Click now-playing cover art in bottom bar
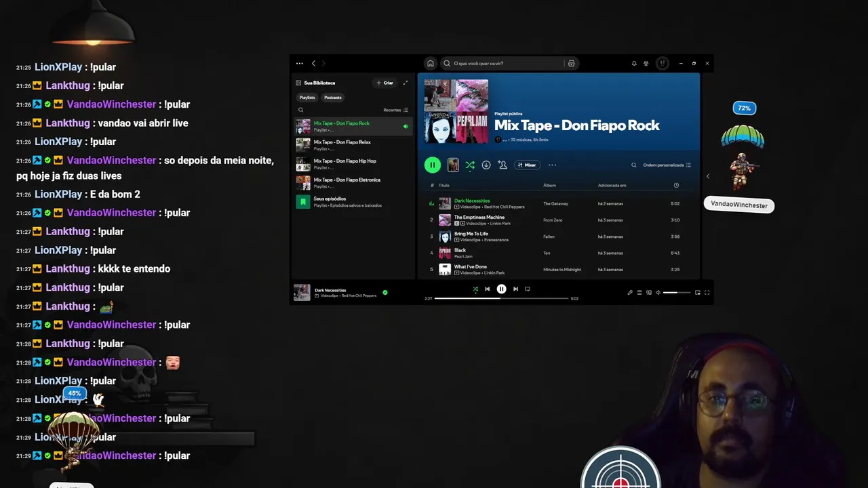This screenshot has width=868, height=488. click(x=302, y=292)
